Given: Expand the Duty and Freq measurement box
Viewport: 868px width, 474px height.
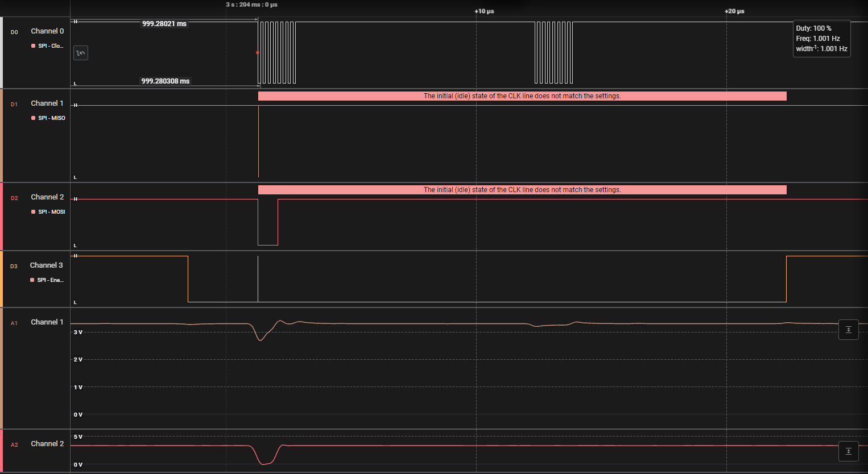Looking at the screenshot, I should [x=821, y=38].
